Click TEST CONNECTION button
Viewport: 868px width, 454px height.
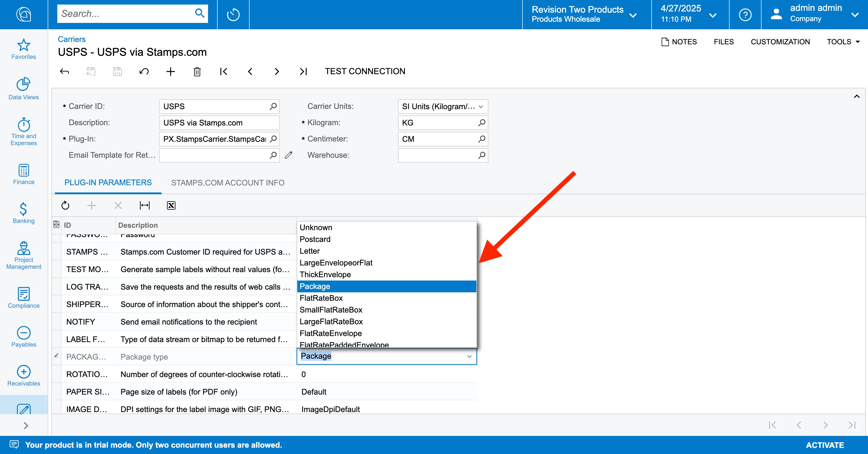tap(365, 71)
